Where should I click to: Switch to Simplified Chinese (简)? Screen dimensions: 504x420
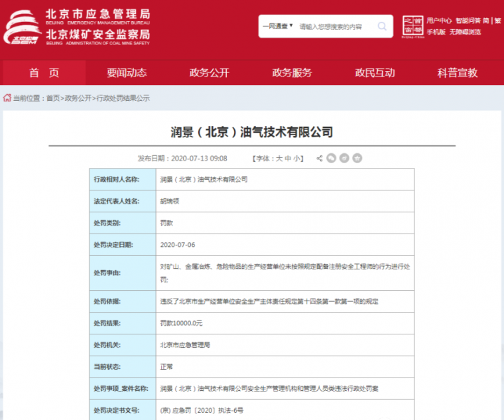point(485,21)
